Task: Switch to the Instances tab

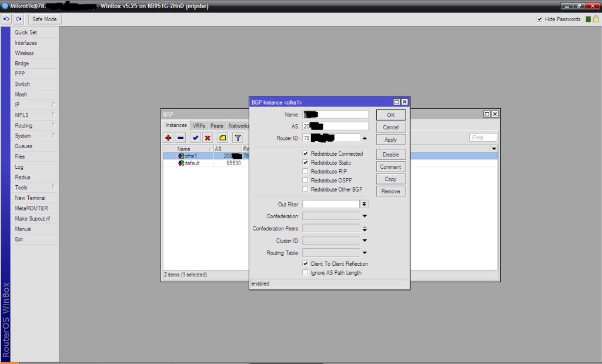Action: point(176,125)
